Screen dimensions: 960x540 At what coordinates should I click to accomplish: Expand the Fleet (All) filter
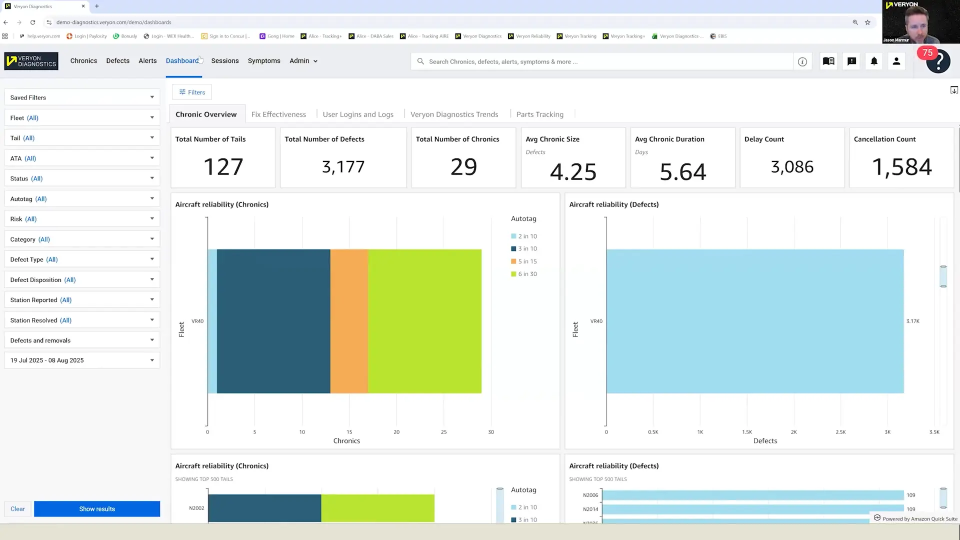82,118
